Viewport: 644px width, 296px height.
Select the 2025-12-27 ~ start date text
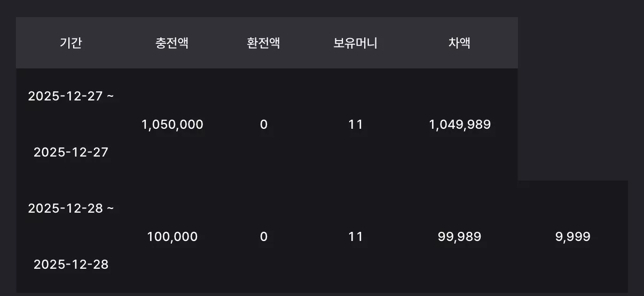click(71, 97)
